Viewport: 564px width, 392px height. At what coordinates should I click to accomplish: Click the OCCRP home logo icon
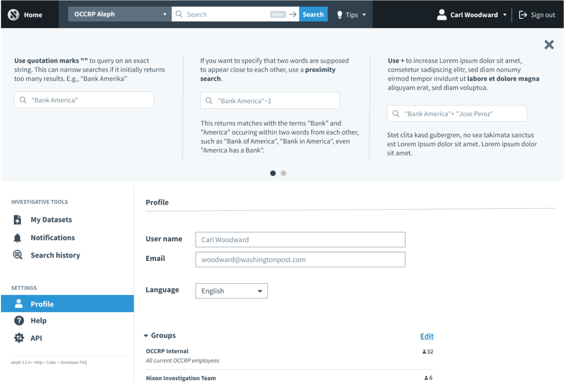pos(13,14)
